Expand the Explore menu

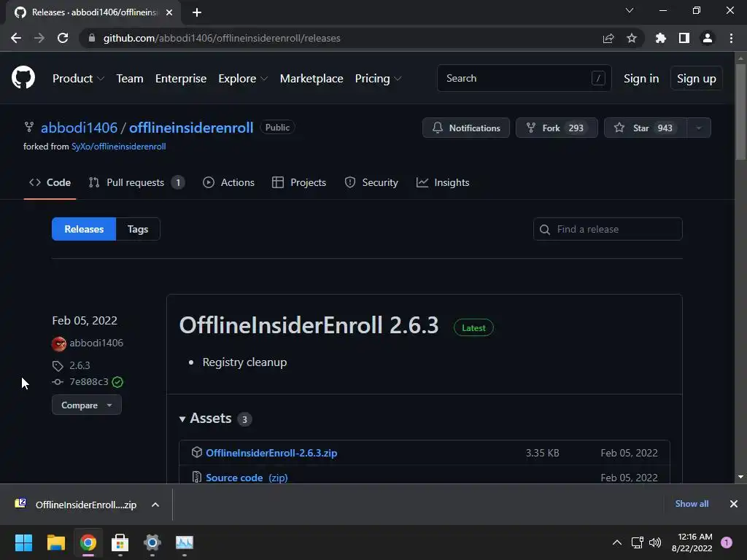[x=243, y=79]
